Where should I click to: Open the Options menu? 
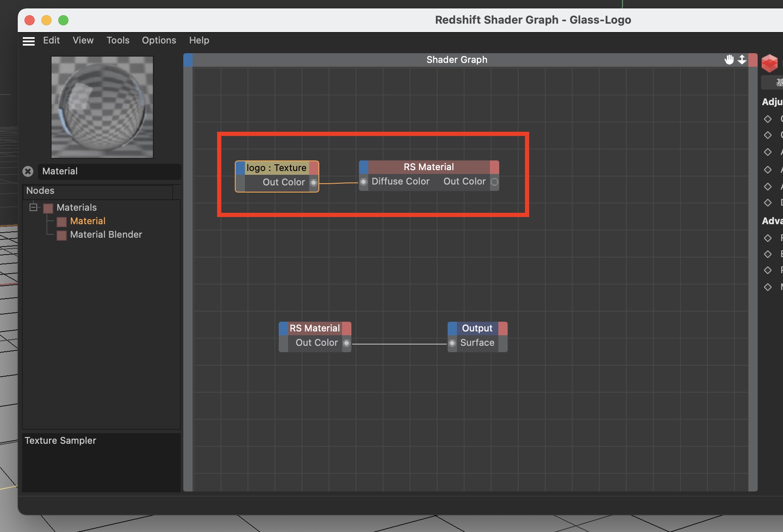tap(159, 40)
